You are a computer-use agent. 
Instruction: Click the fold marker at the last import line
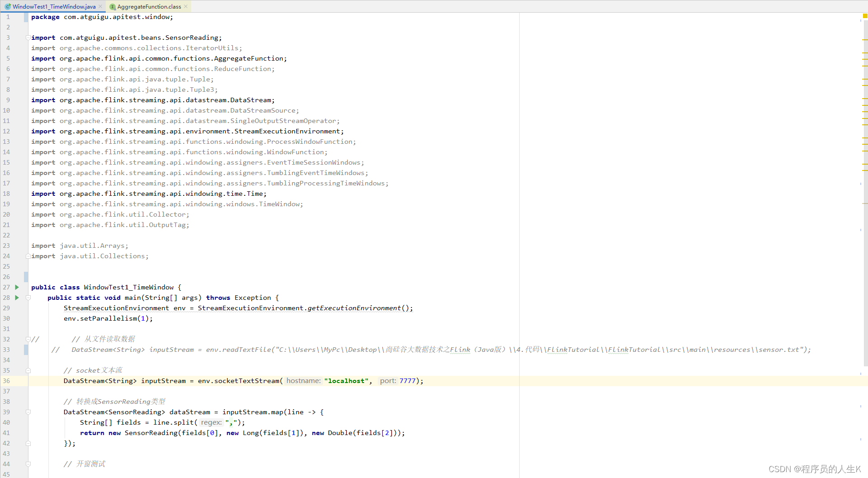[28, 256]
